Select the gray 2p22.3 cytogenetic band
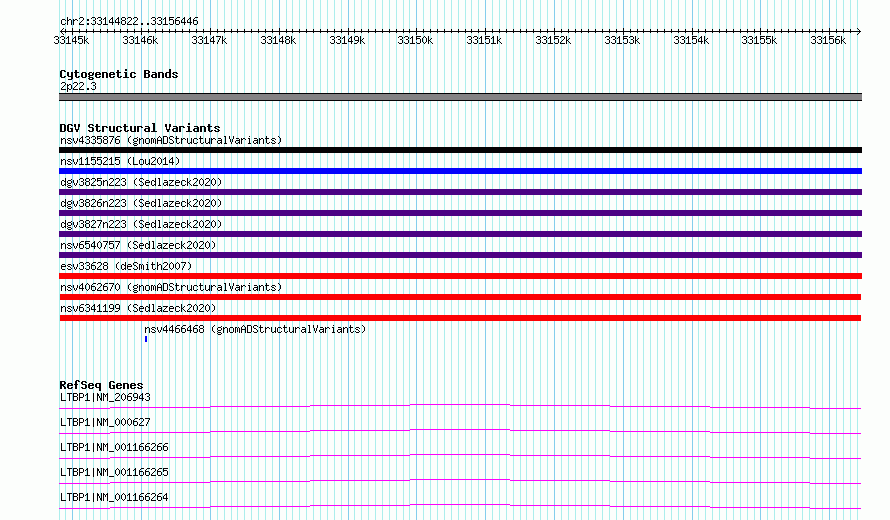Image resolution: width=890 pixels, height=520 pixels. [460, 97]
